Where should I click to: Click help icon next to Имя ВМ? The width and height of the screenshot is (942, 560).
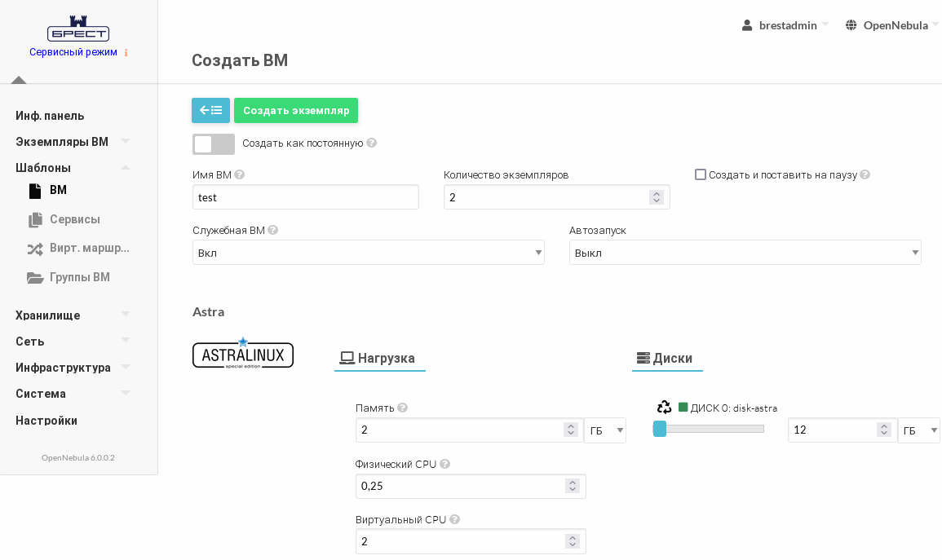pos(240,174)
